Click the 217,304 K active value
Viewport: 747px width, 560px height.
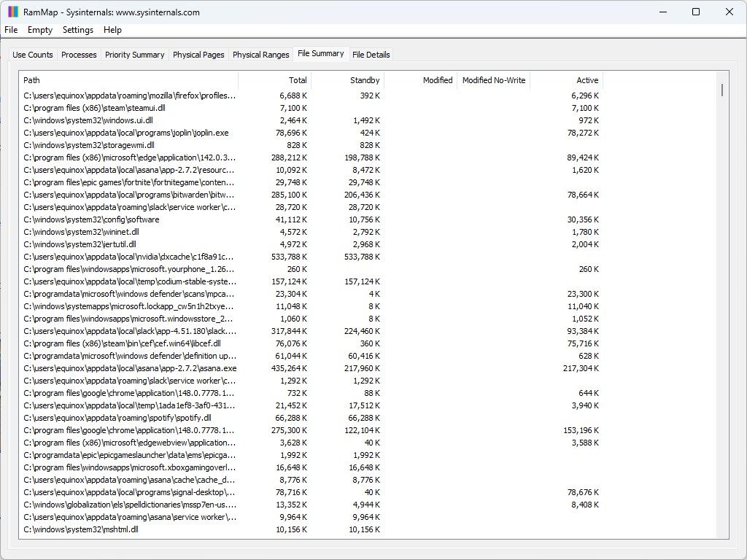tap(581, 368)
